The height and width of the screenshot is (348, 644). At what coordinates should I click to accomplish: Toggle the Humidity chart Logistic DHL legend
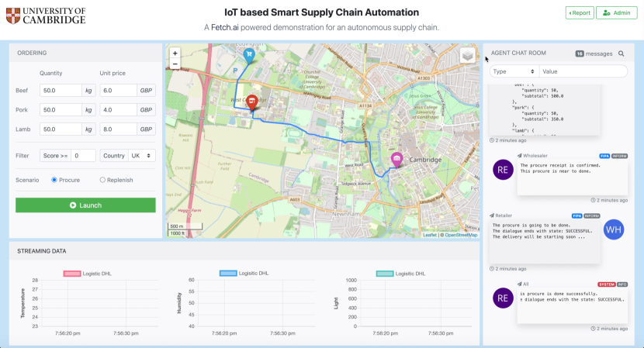click(x=244, y=274)
